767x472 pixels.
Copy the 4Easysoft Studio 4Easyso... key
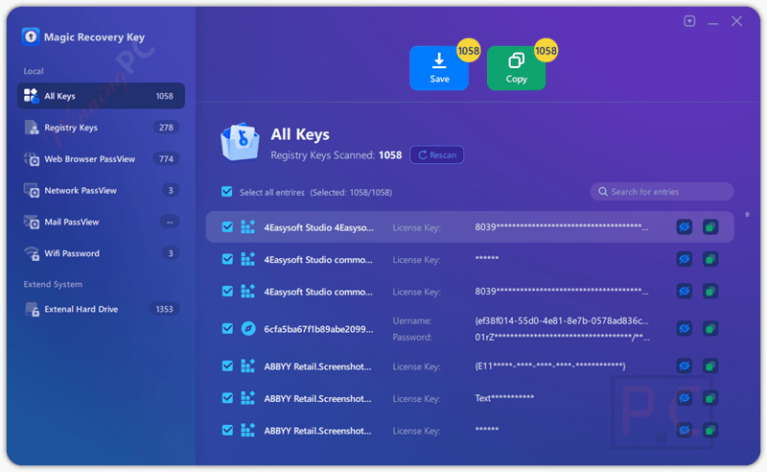coord(710,227)
